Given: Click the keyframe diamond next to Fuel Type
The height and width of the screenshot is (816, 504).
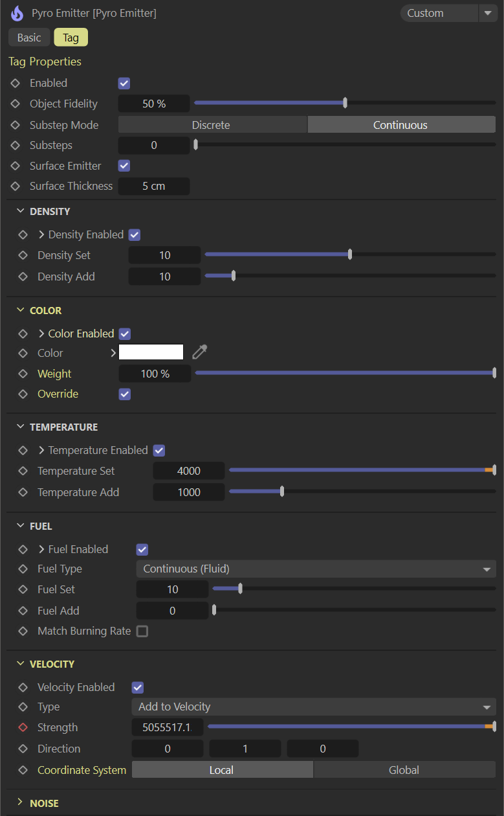Looking at the screenshot, I should pos(23,569).
